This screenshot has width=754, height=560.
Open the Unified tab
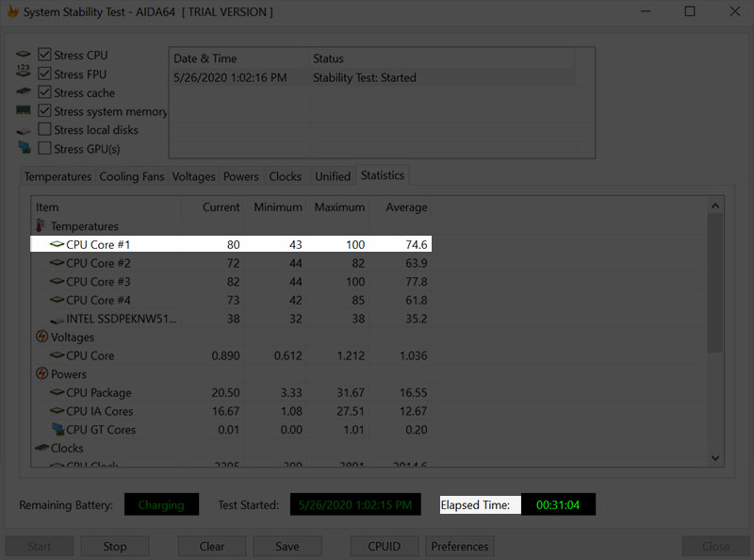tap(333, 176)
